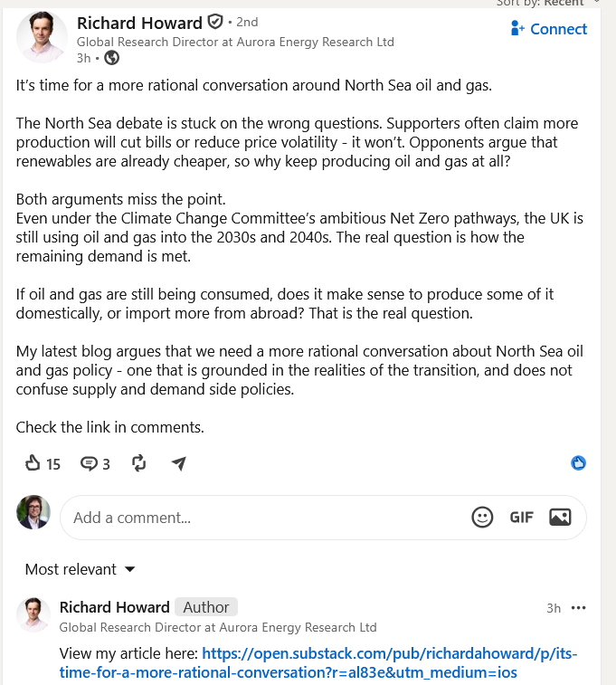The width and height of the screenshot is (616, 685).
Task: Add a GIF to the comment
Action: tap(521, 518)
